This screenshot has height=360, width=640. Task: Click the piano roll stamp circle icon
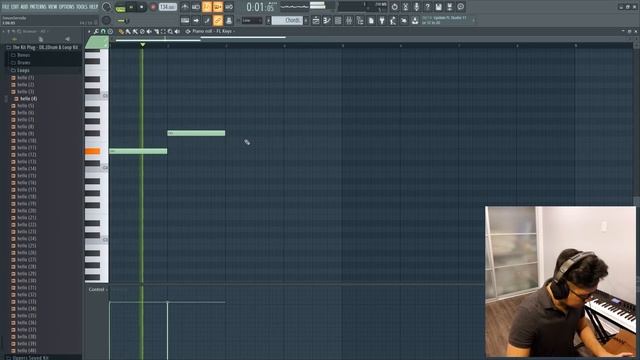(110, 31)
